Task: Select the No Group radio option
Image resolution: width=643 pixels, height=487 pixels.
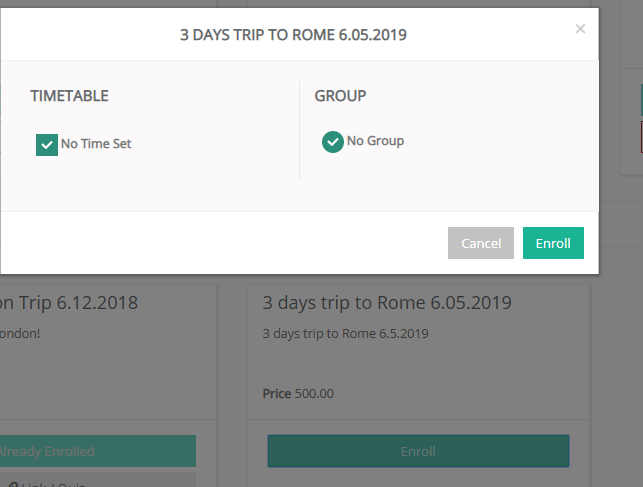Action: coord(333,142)
